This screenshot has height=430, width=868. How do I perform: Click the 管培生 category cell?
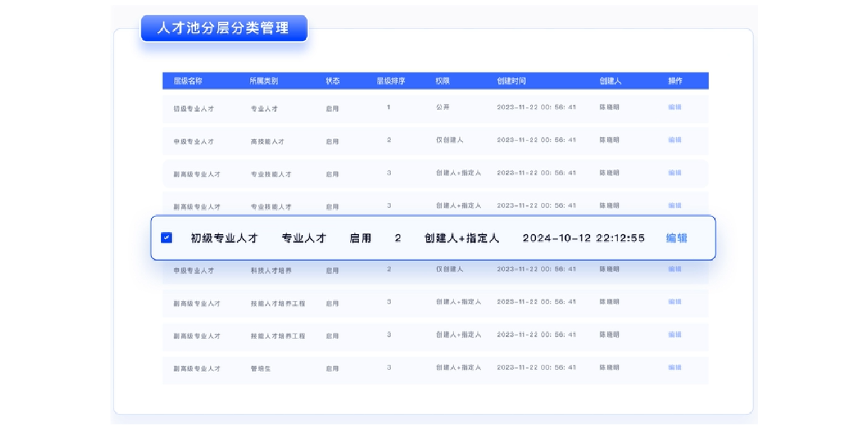click(x=260, y=369)
